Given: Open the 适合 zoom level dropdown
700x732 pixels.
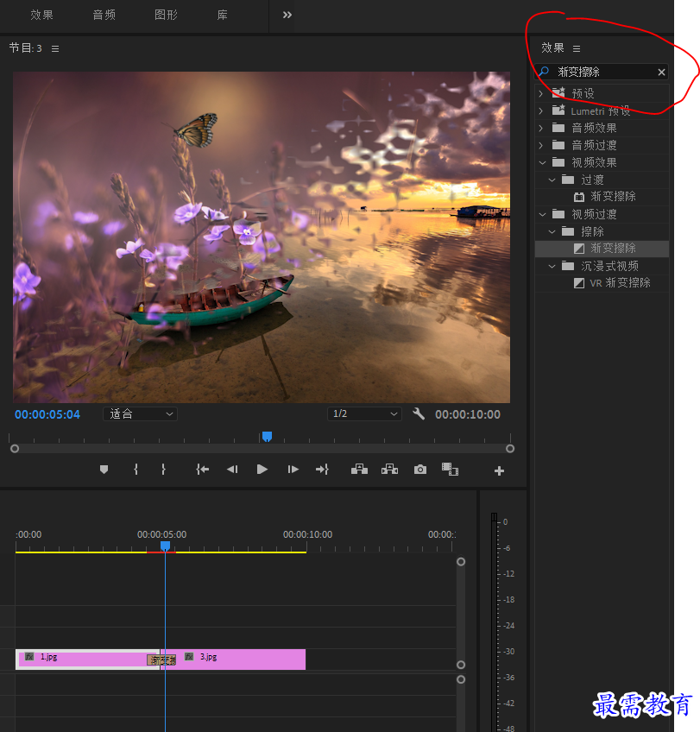Looking at the screenshot, I should tap(140, 414).
